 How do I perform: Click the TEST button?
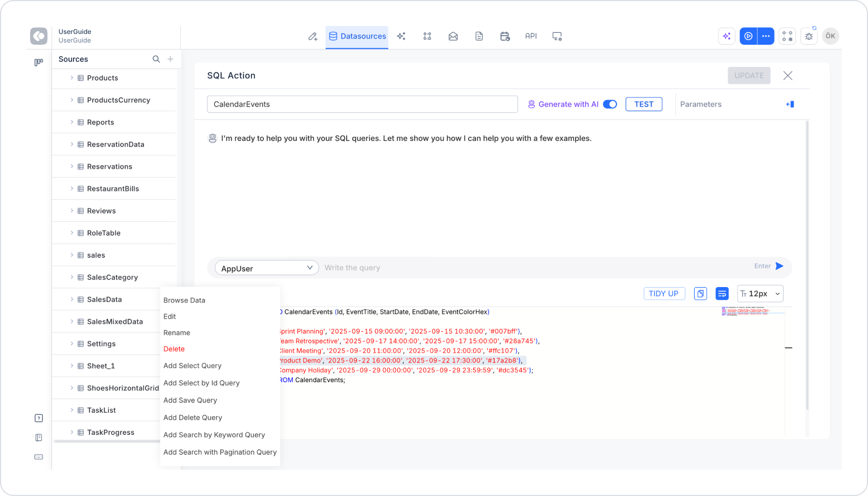pos(644,104)
